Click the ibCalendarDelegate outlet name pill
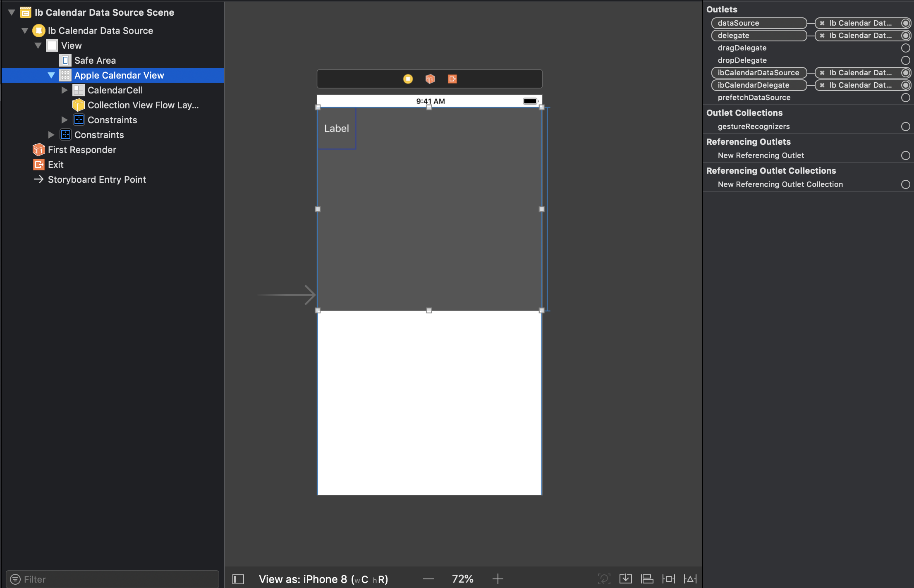 pyautogui.click(x=759, y=85)
